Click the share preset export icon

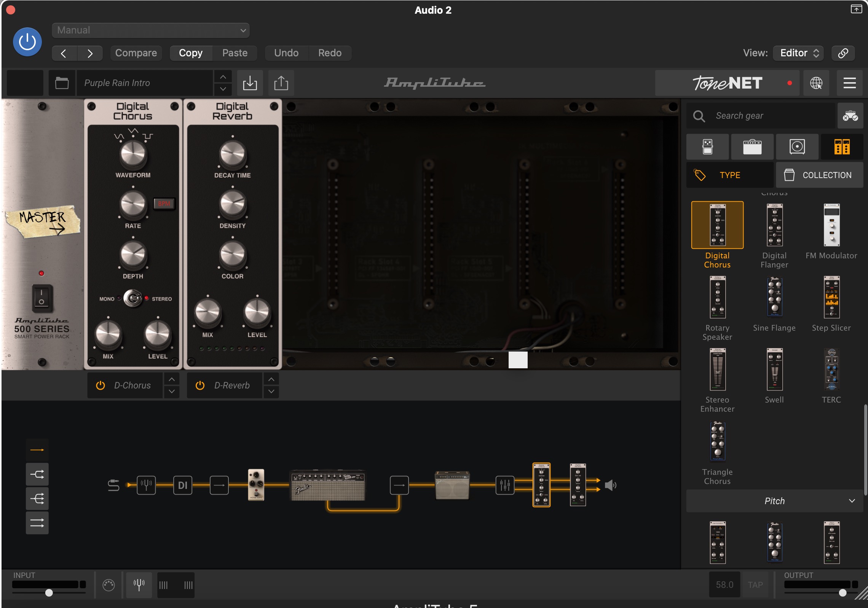281,83
